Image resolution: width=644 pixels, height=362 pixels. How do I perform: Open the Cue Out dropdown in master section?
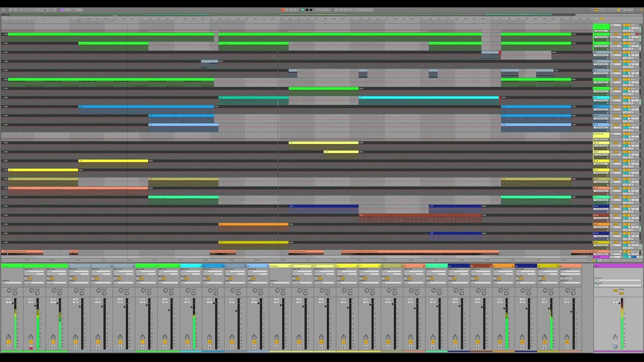pyautogui.click(x=618, y=280)
